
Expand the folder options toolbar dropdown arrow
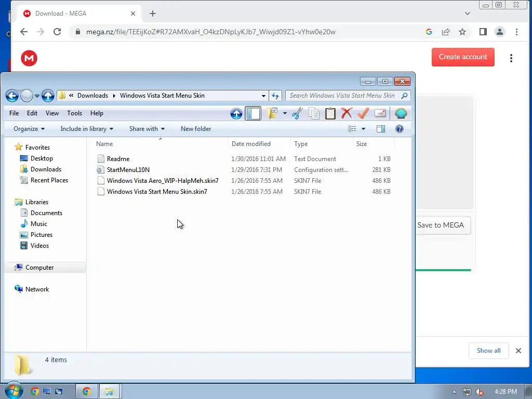(x=285, y=113)
